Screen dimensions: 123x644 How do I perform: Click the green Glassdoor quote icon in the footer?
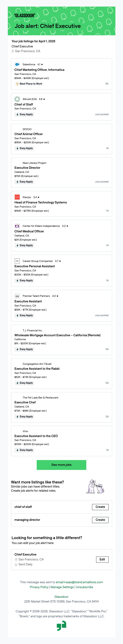tap(61, 626)
